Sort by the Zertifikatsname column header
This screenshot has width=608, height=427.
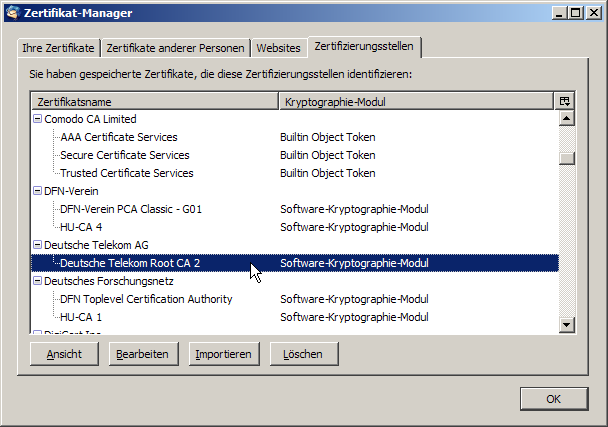pos(154,102)
